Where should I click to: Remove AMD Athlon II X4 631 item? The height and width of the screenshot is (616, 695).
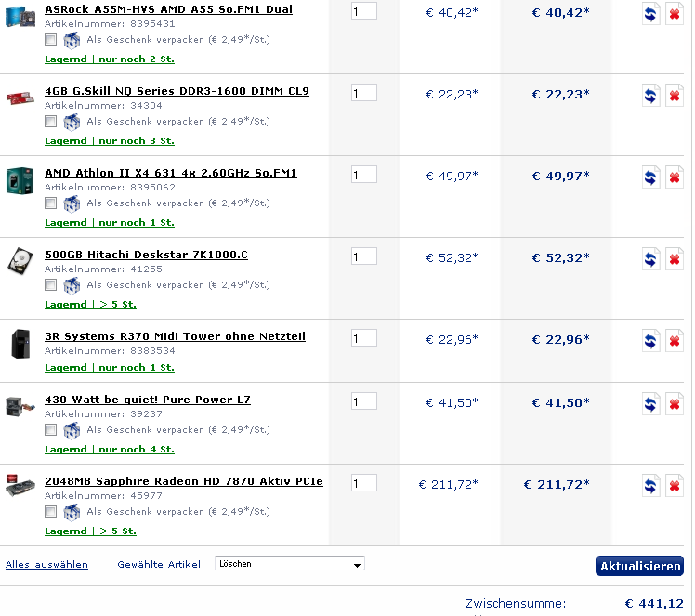[675, 177]
